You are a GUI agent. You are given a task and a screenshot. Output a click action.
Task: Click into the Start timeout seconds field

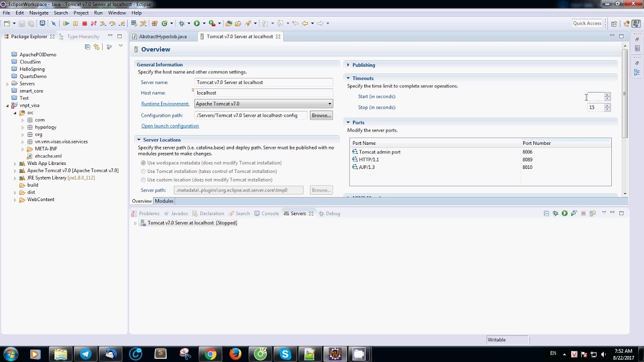click(x=596, y=97)
